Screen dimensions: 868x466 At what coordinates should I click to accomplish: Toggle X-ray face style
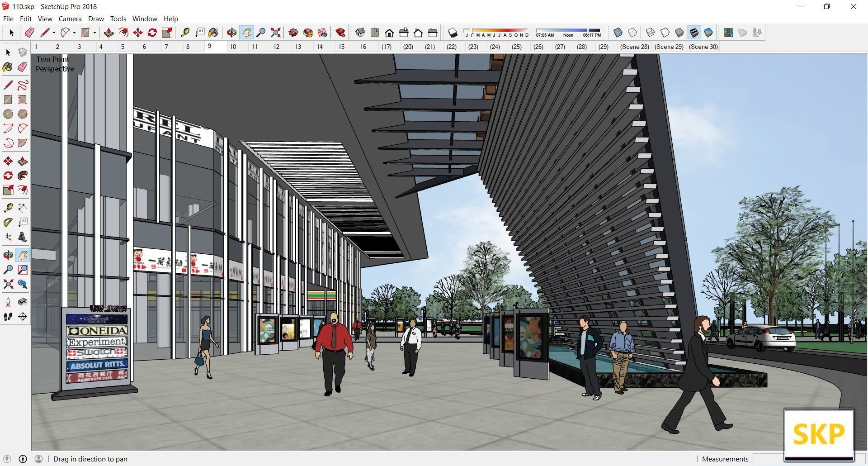click(x=618, y=33)
